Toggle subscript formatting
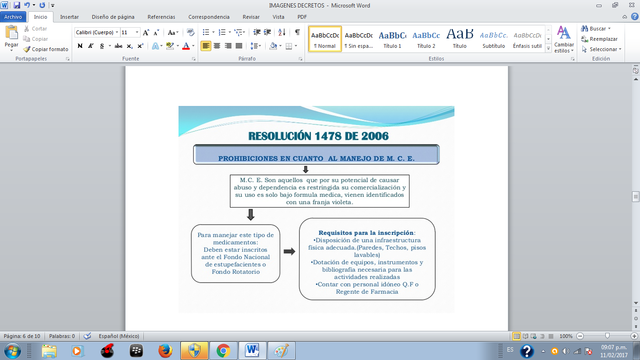 129,46
